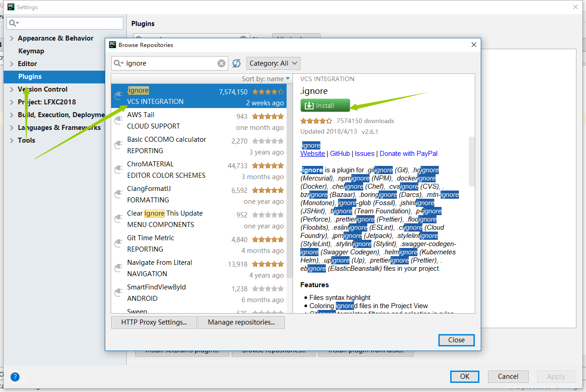Screen dimensions: 586x392
Task: Follow the Donate with PayPal link
Action: point(408,154)
